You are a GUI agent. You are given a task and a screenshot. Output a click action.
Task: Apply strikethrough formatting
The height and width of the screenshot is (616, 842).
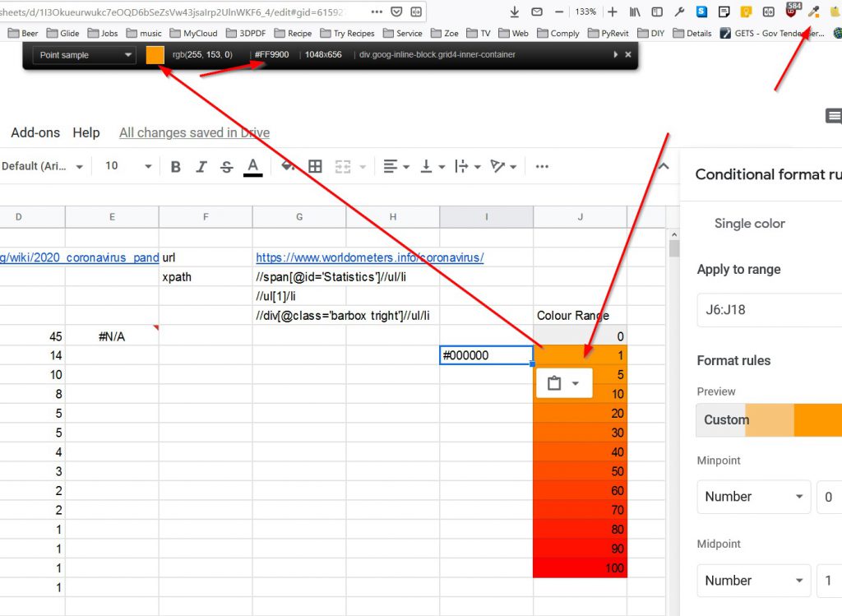coord(227,166)
